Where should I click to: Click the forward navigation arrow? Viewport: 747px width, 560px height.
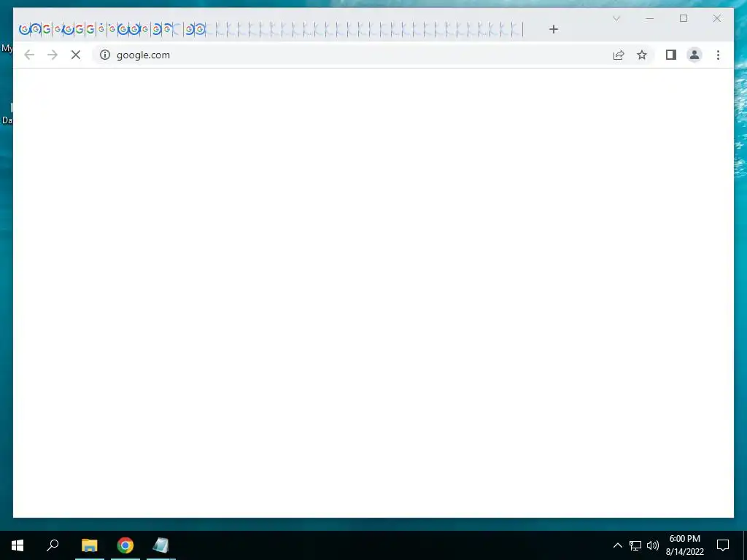pyautogui.click(x=53, y=55)
